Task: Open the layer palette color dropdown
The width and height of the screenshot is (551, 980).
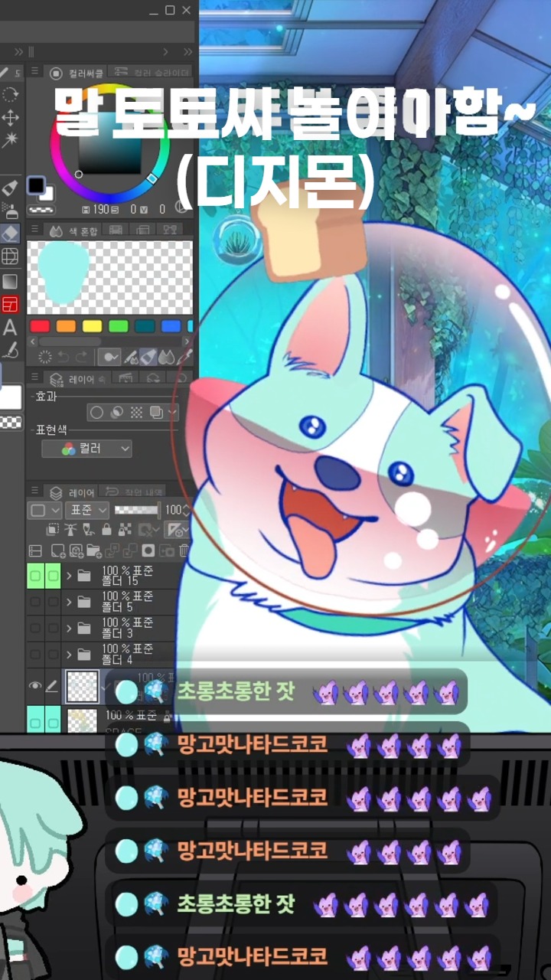Action: 44,510
